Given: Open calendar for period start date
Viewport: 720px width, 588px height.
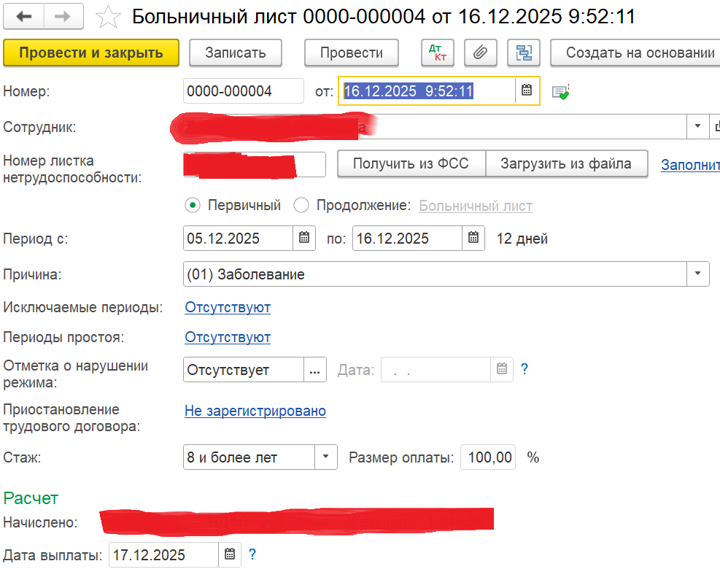Looking at the screenshot, I should [304, 239].
